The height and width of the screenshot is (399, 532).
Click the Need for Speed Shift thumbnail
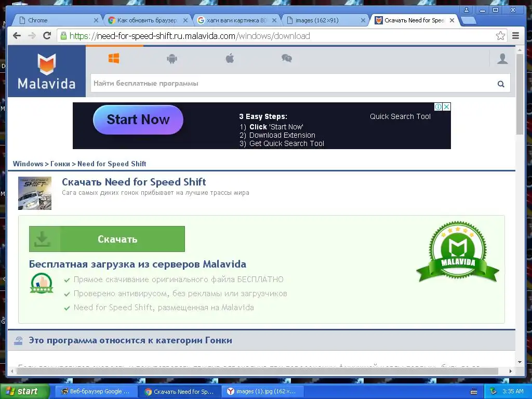[35, 193]
